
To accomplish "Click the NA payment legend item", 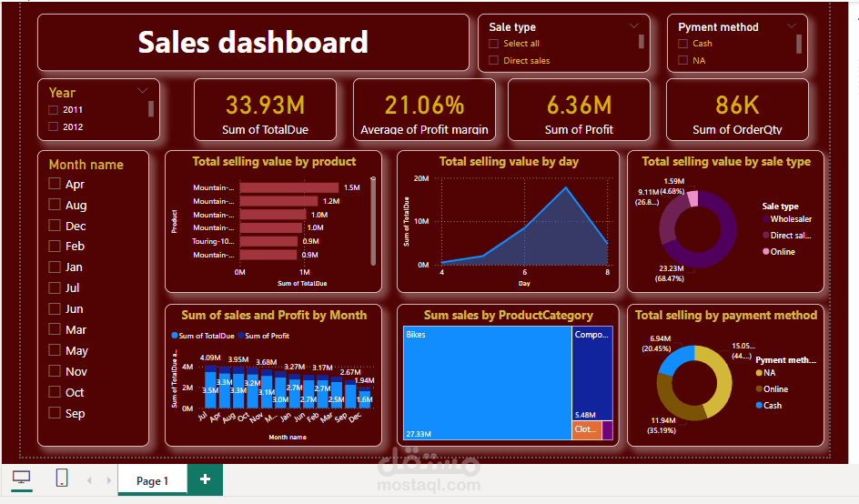I will coord(766,373).
